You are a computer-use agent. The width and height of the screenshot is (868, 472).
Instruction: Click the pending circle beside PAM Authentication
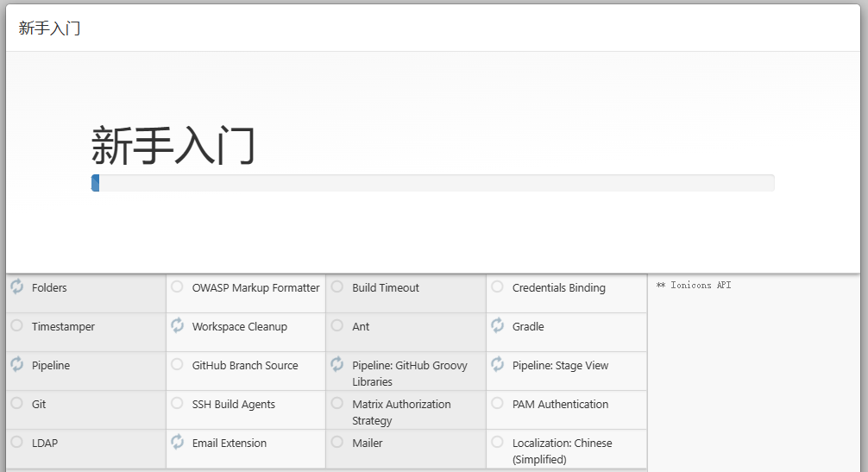click(498, 403)
